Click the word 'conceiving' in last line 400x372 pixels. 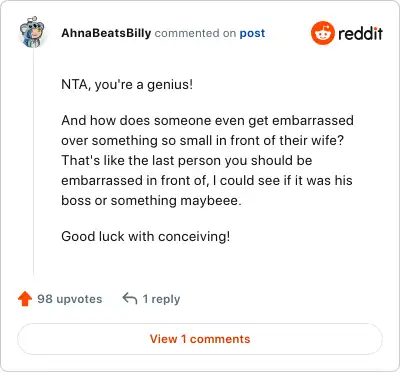(192, 237)
